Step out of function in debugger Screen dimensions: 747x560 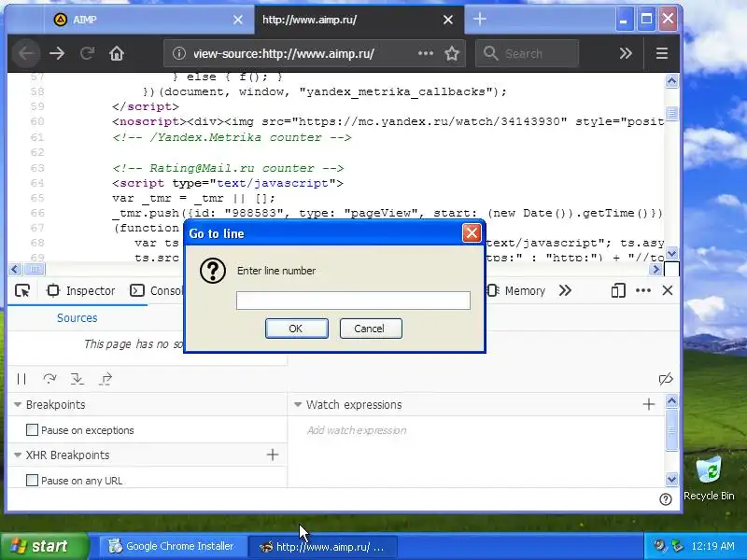click(x=106, y=379)
